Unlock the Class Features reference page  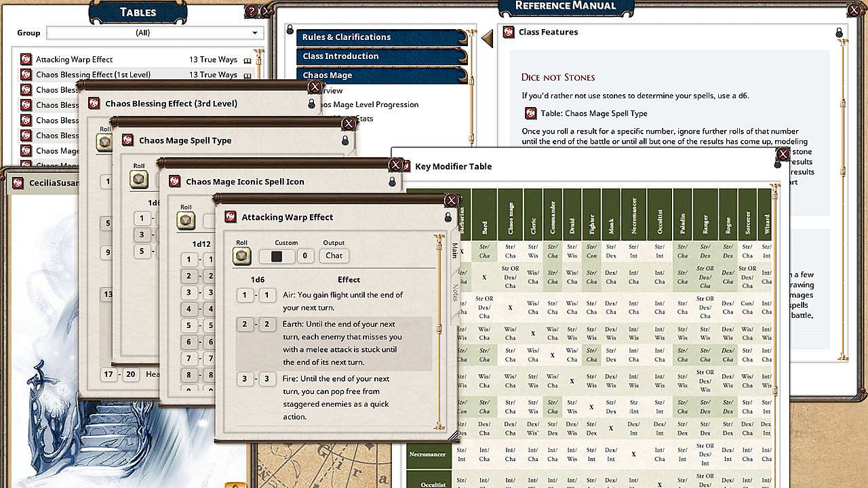coord(839,33)
